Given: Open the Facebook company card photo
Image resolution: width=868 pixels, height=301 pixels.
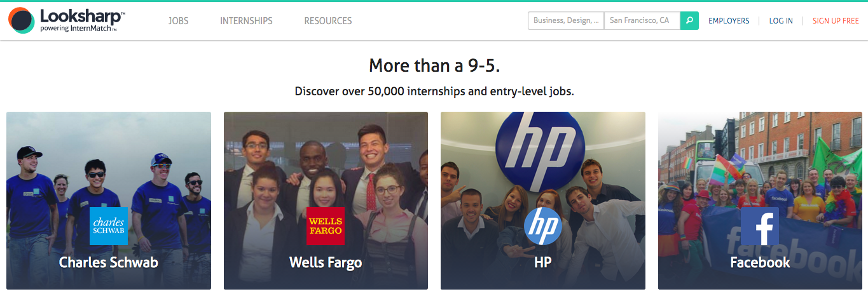Looking at the screenshot, I should tap(760, 201).
